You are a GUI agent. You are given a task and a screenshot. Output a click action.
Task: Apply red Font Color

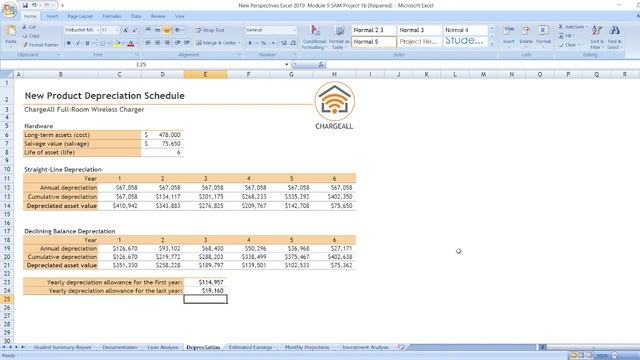pyautogui.click(x=131, y=43)
